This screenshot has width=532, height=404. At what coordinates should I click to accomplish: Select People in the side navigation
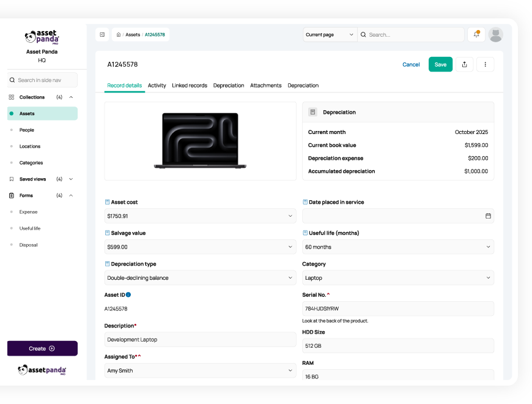[x=27, y=130]
